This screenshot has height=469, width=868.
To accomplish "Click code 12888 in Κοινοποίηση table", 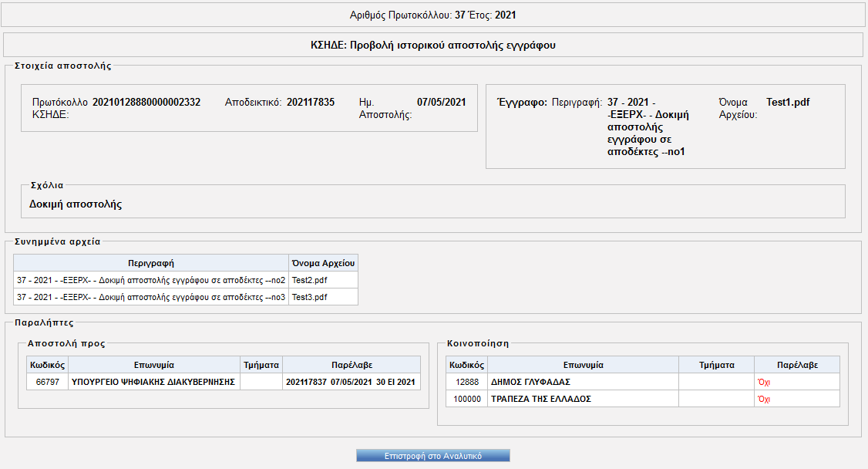I will (467, 382).
